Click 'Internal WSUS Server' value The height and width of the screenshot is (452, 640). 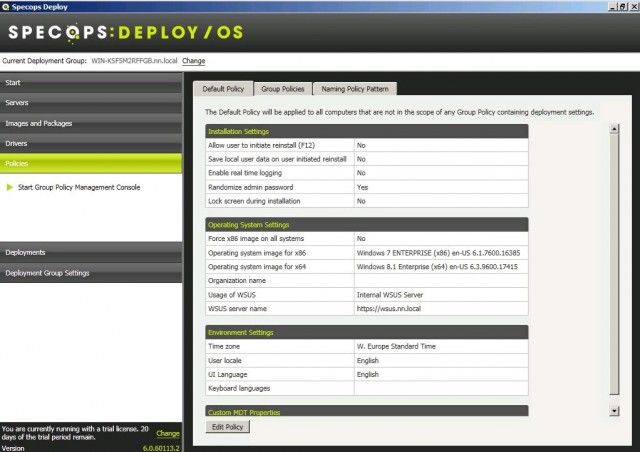(390, 295)
